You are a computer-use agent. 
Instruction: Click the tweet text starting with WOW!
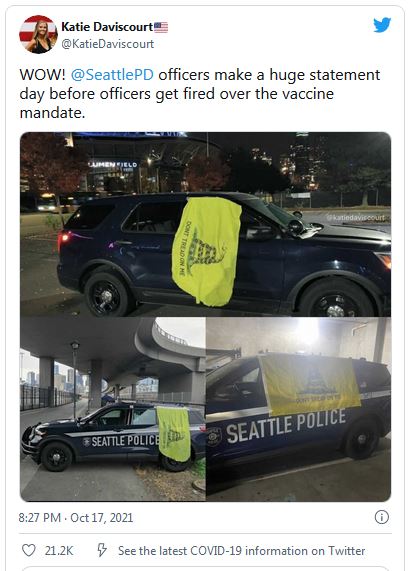[200, 94]
